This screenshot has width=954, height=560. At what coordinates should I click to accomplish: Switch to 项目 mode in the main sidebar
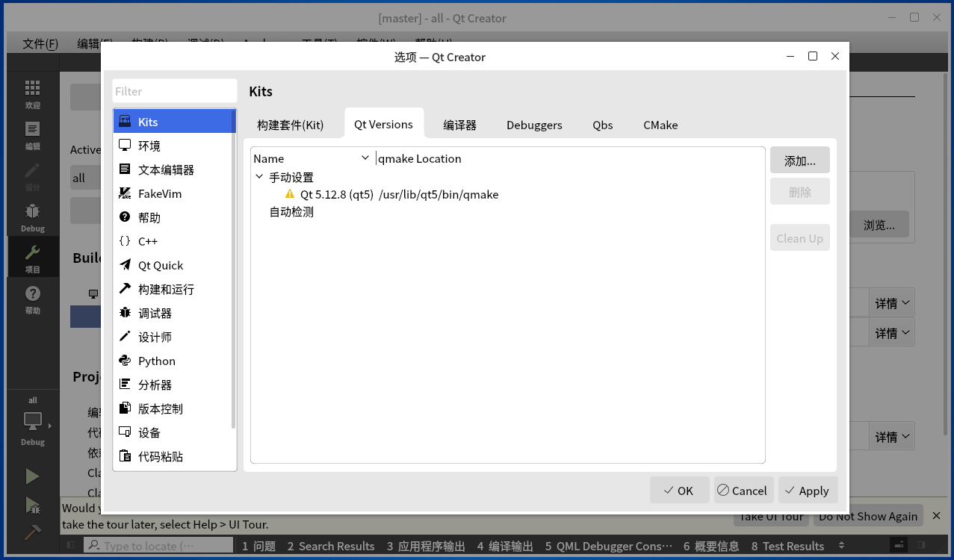pos(32,258)
